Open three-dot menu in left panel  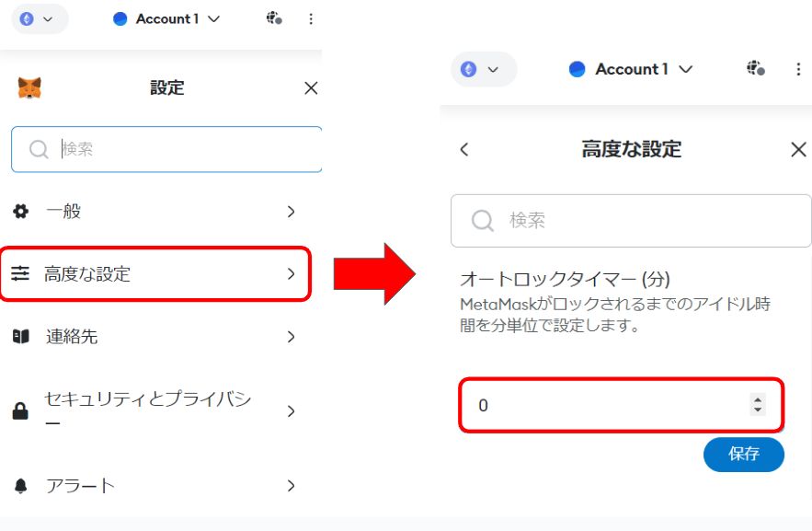point(311,19)
